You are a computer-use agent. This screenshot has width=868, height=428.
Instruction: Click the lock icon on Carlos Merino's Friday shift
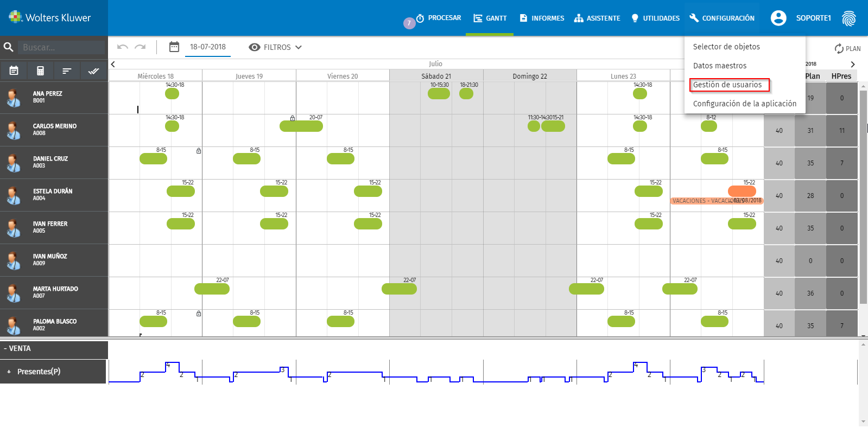click(x=293, y=118)
